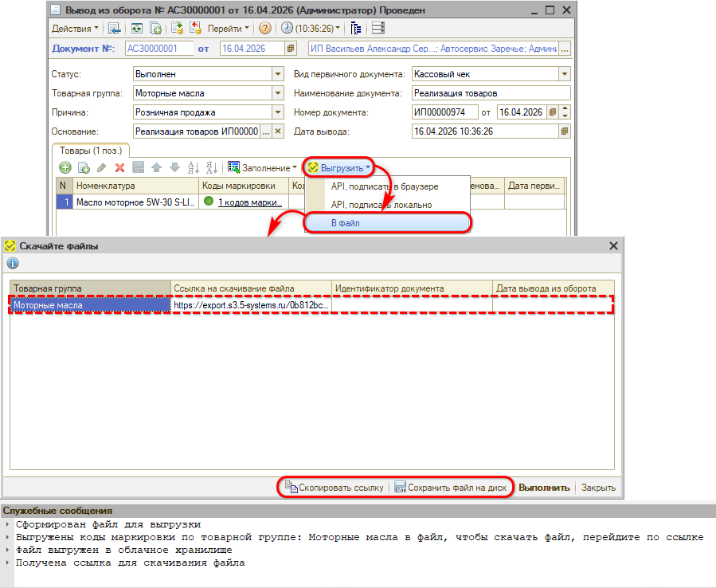This screenshot has height=588, width=716.
Task: Sort table rows ascending A-Z
Action: click(192, 168)
